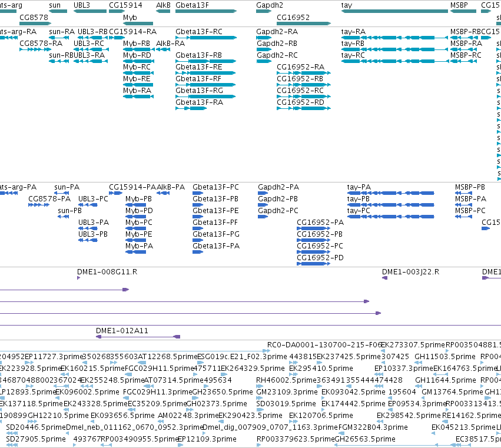501x448 pixels.
Task: Click transcript tay-RC label
Action: (353, 55)
